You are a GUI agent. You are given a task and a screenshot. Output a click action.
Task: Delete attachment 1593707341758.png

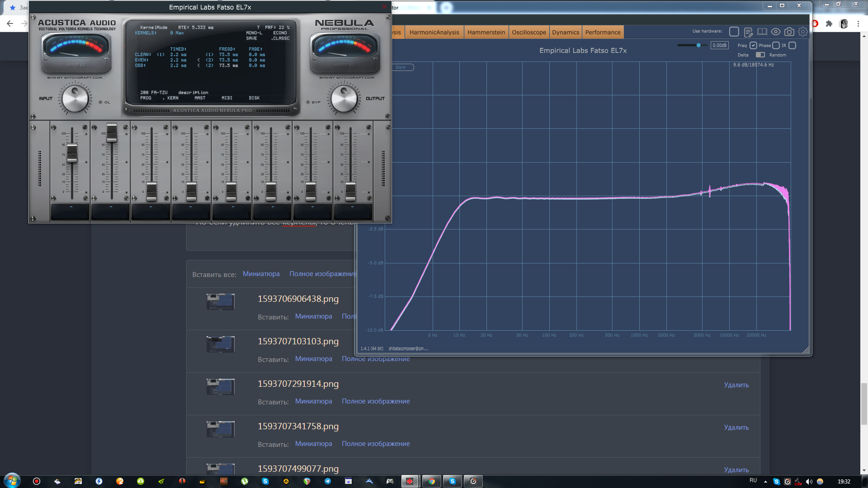[x=736, y=427]
